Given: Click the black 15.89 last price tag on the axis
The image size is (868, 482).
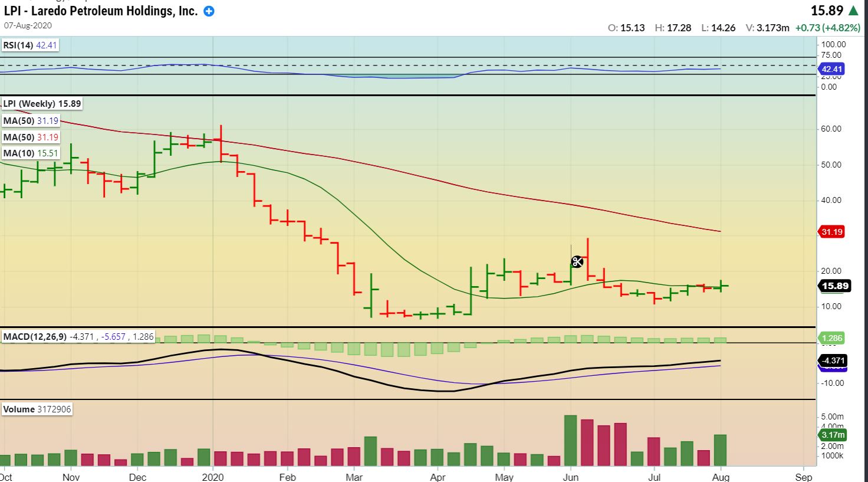Looking at the screenshot, I should 835,286.
